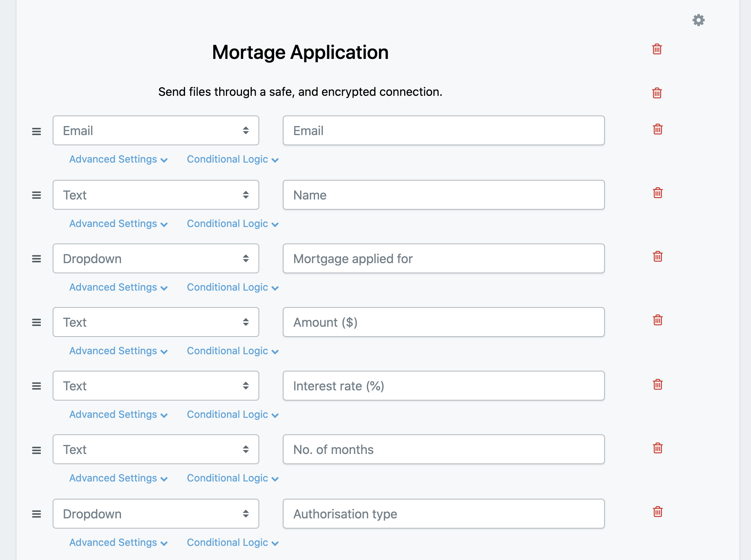Edit the Email label input field
The height and width of the screenshot is (560, 751).
444,130
